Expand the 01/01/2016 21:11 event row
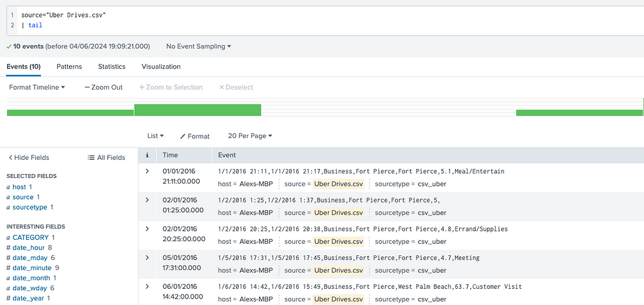The height and width of the screenshot is (305, 644). pos(147,171)
